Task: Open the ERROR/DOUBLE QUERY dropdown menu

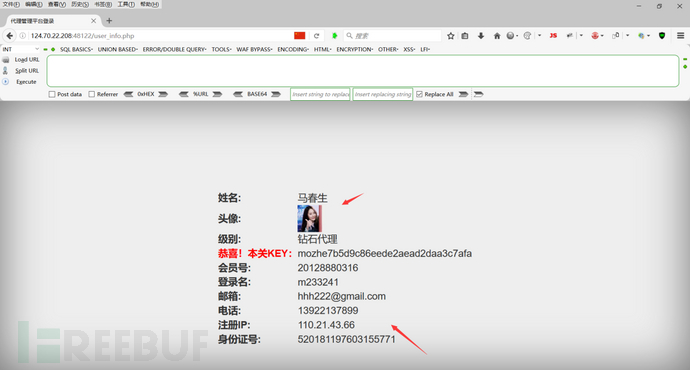Action: click(175, 49)
